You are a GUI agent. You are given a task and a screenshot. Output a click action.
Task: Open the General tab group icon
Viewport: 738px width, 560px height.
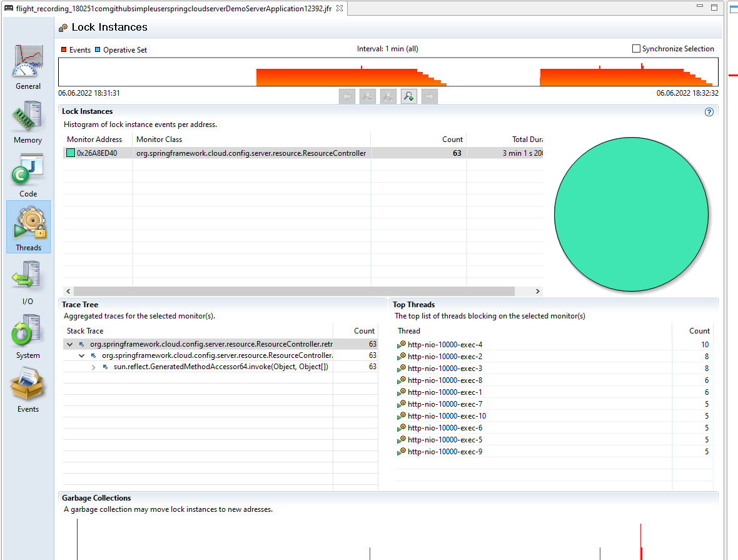[28, 66]
